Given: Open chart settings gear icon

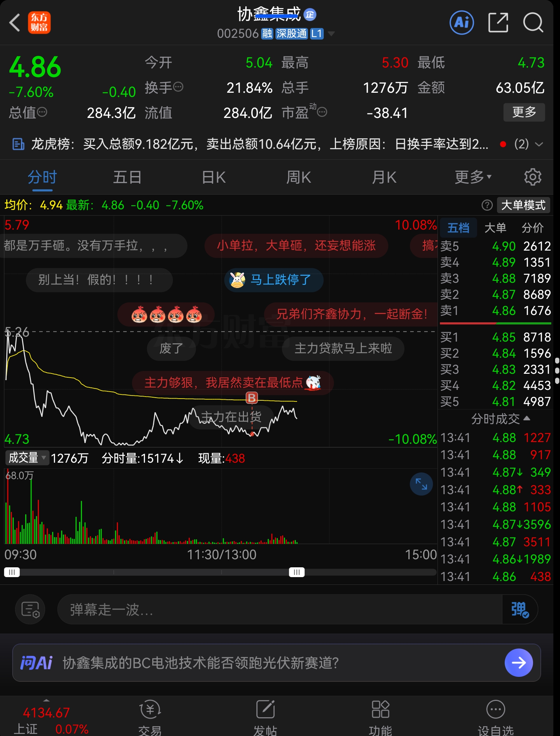Looking at the screenshot, I should 533,177.
